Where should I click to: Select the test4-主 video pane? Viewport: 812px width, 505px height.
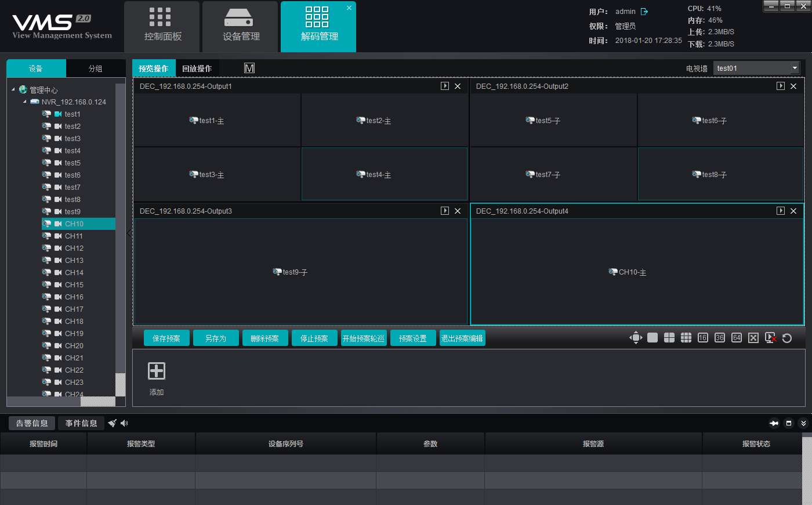[x=385, y=174]
